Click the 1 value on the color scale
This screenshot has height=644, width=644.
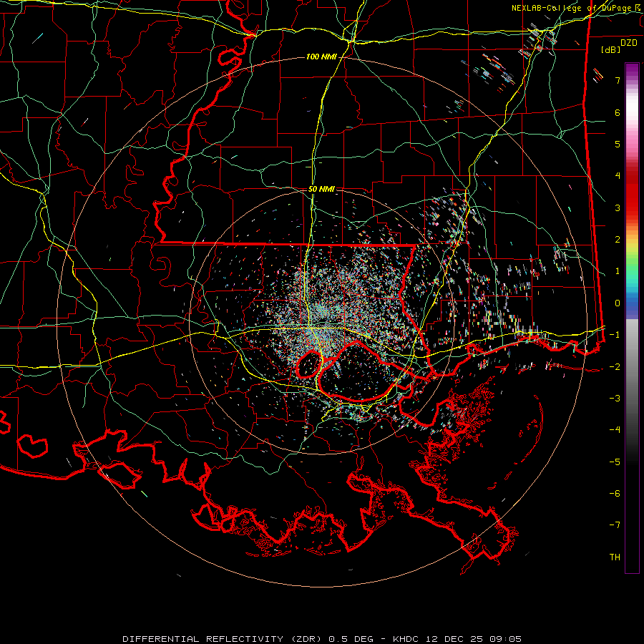pos(618,271)
